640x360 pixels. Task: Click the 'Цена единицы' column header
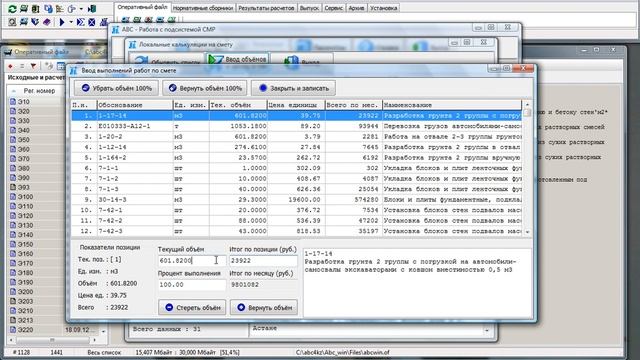[296, 105]
